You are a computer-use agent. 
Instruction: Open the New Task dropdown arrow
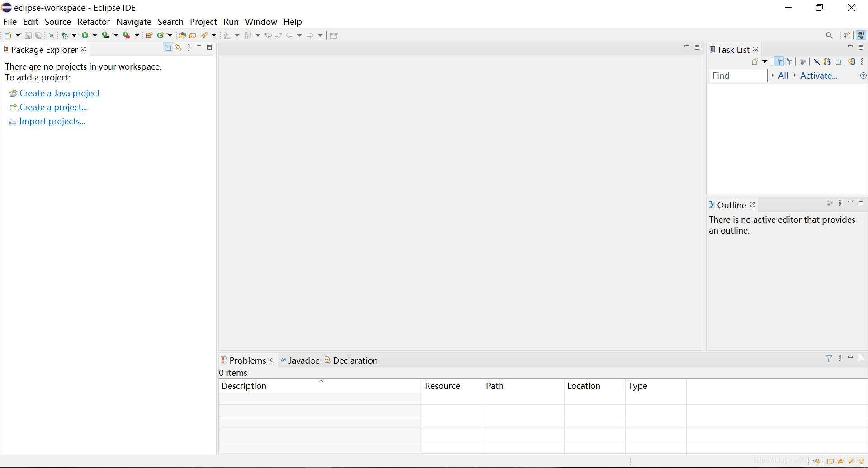[764, 61]
